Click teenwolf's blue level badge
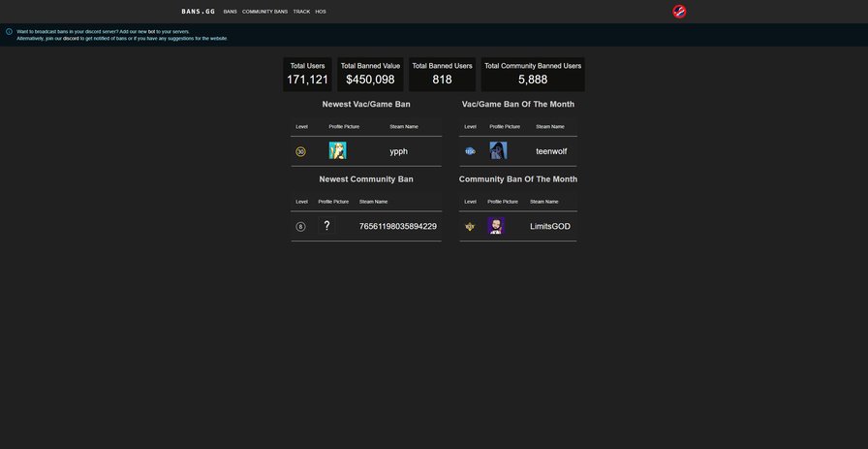 click(470, 151)
